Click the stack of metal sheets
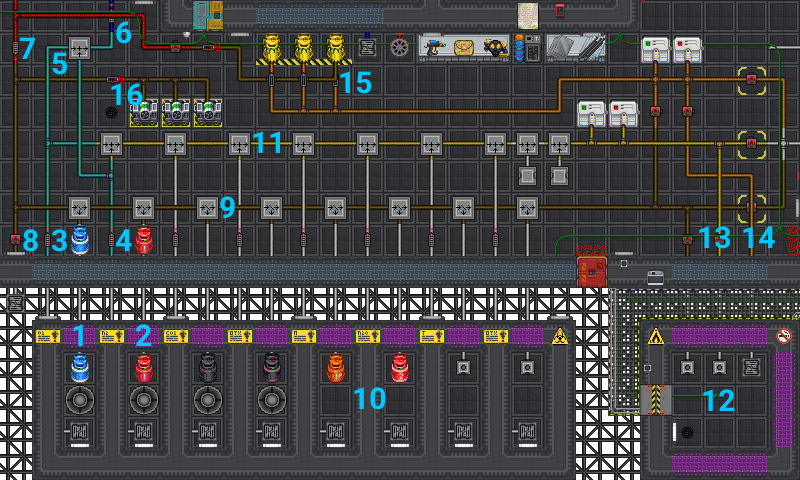This screenshot has height=480, width=800. click(x=575, y=47)
